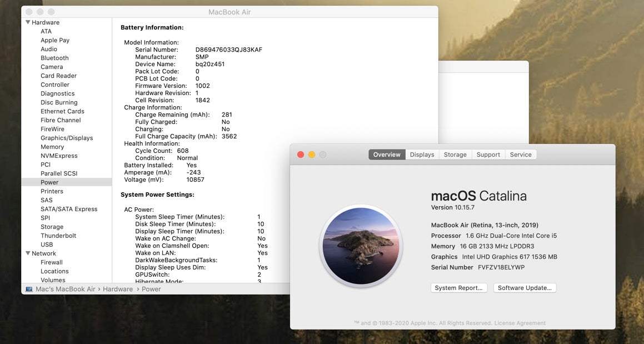
Task: Minimize the About This Mac window
Action: pyautogui.click(x=312, y=154)
